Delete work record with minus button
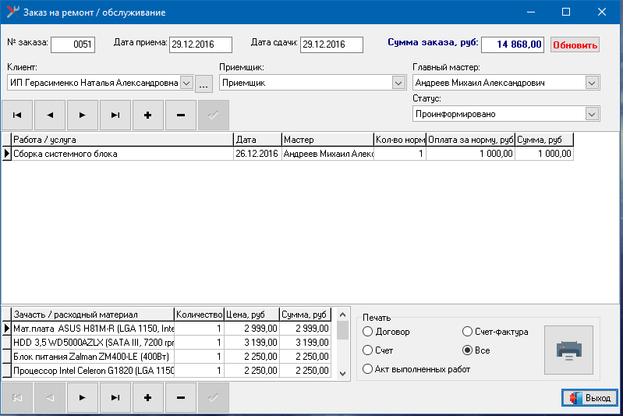The height and width of the screenshot is (416, 623). pyautogui.click(x=180, y=115)
